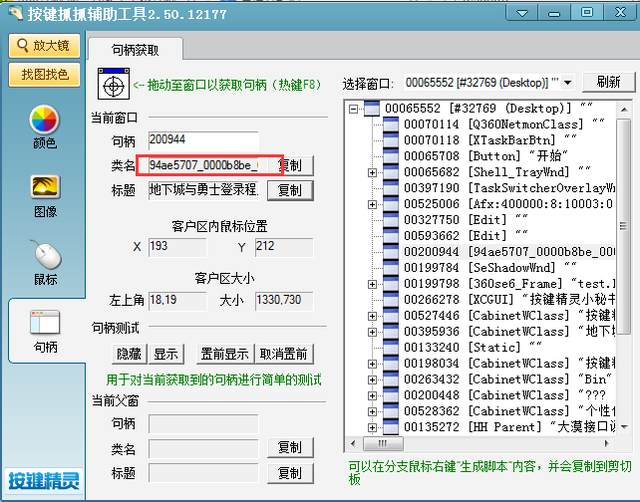Click the 显示 show button
The height and width of the screenshot is (502, 640).
click(166, 354)
